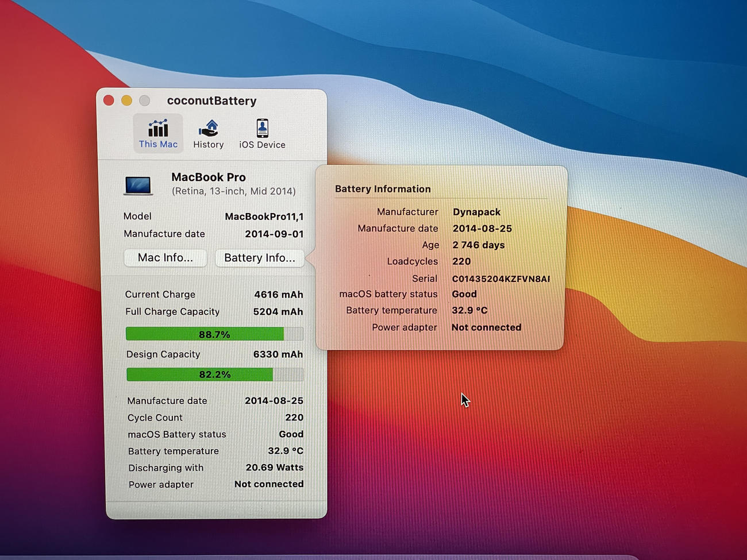Click 32.9 °C temperature in popover
The width and height of the screenshot is (747, 560).
[469, 310]
